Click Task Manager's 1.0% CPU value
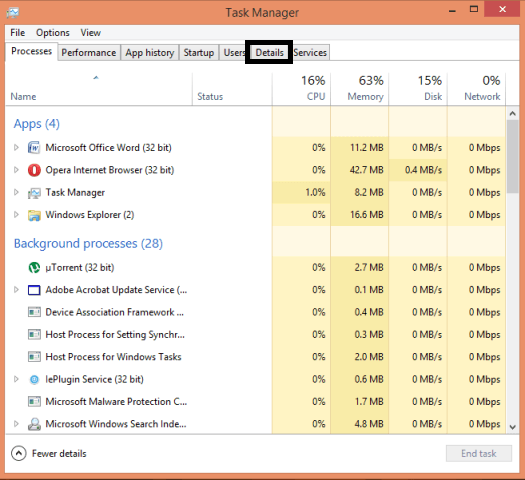The height and width of the screenshot is (480, 525). (x=315, y=192)
